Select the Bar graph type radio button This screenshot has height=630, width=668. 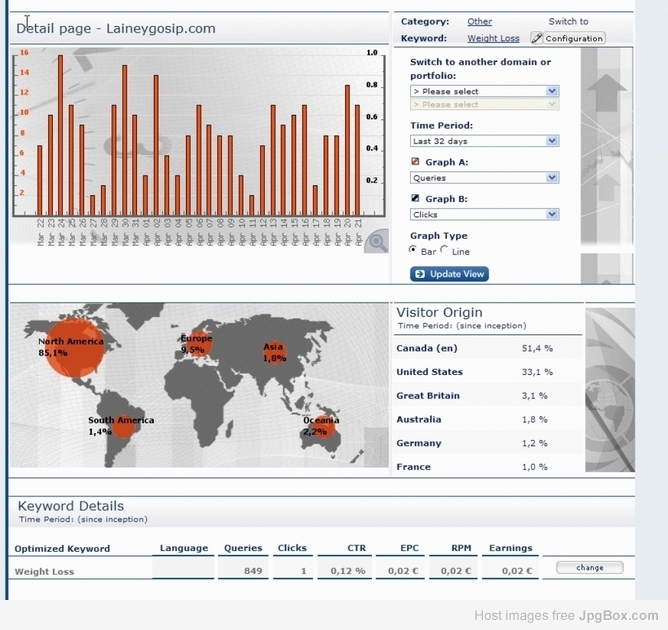414,250
